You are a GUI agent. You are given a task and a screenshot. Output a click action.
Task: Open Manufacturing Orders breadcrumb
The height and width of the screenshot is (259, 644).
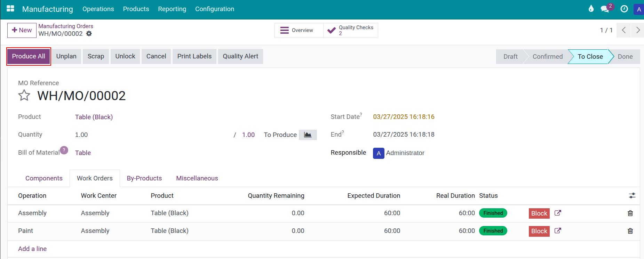[x=66, y=26]
